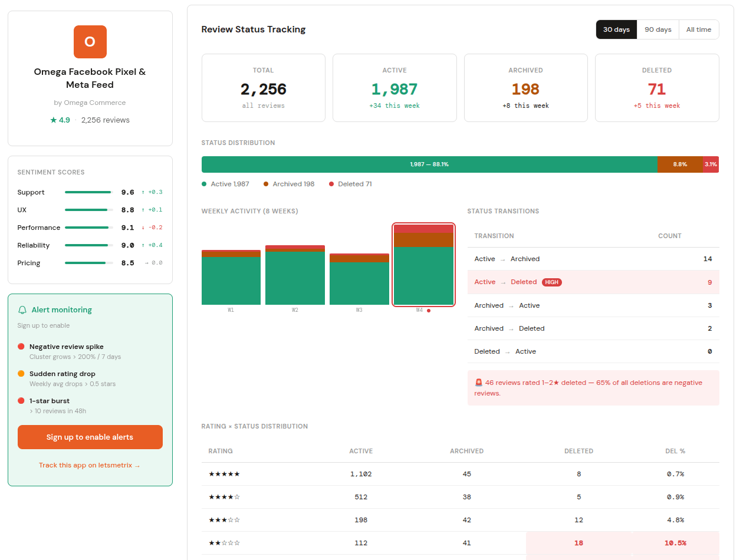Click the bell icon beside Alert monitoring
Screen dimensions: 743x560
coord(22,309)
